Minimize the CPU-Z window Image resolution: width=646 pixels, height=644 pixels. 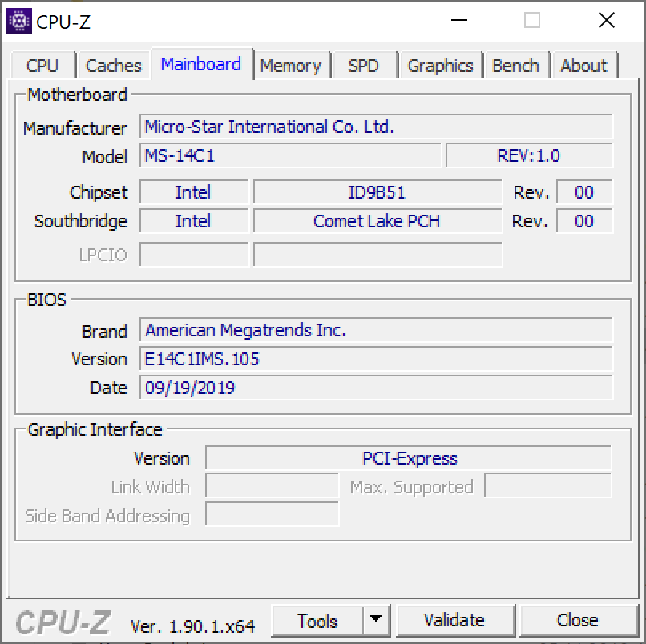[x=459, y=22]
